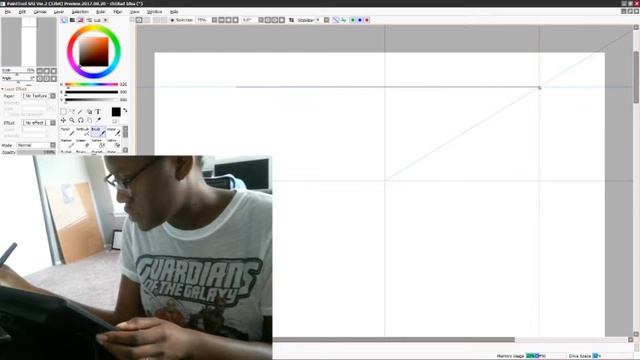Choose the Eraser preset

[83, 143]
